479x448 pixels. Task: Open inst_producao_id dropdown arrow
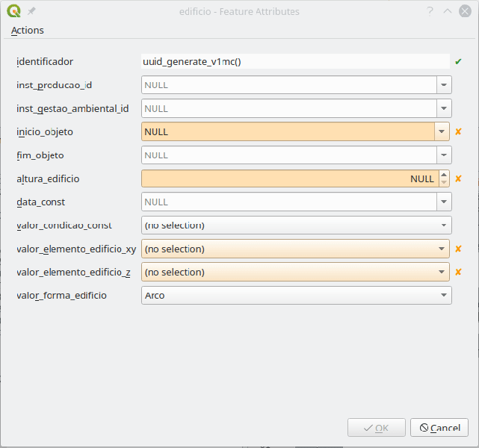[444, 85]
